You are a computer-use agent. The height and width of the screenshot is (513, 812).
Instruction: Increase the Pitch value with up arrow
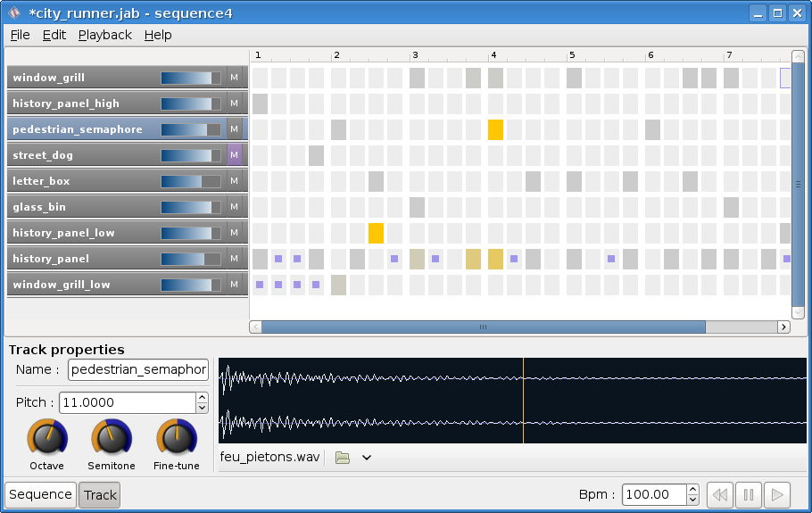(x=203, y=398)
